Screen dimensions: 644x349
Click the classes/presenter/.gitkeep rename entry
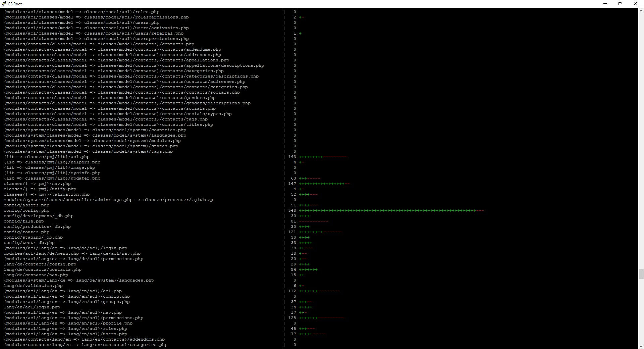tap(178, 200)
